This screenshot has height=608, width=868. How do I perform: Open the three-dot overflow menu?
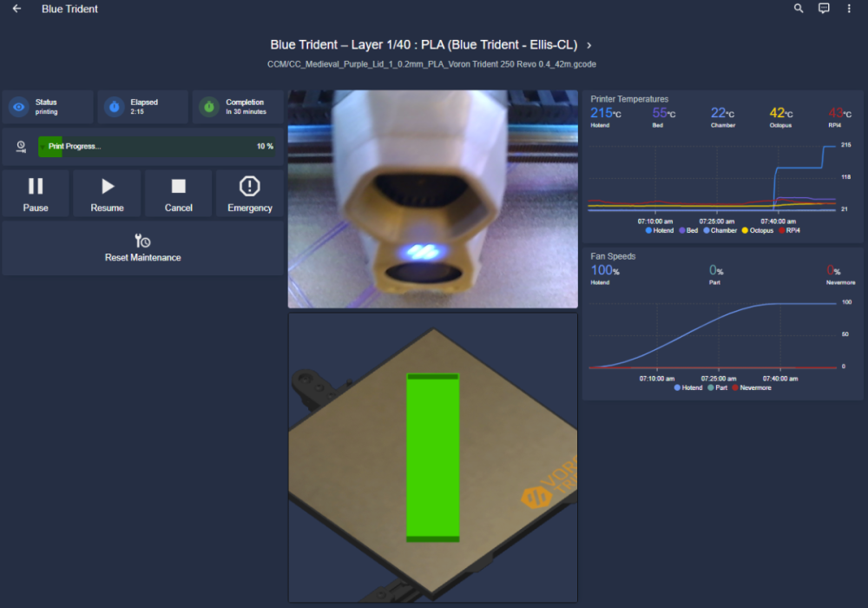coord(849,9)
